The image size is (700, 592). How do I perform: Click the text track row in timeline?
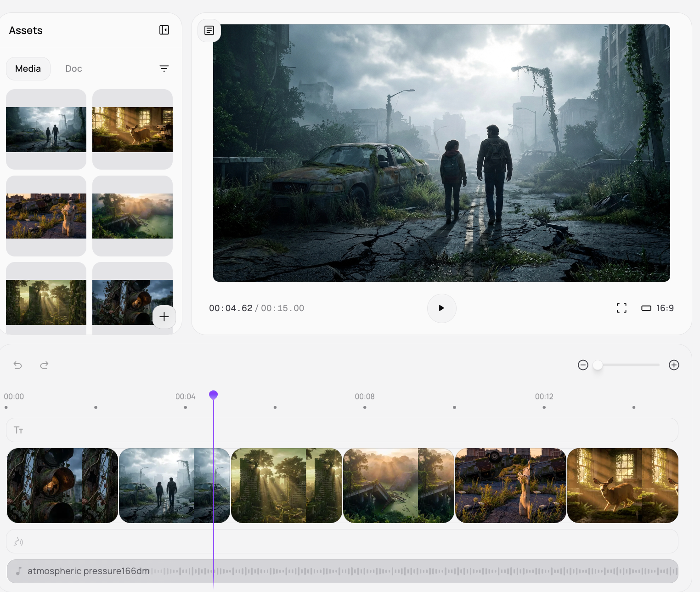(x=342, y=430)
